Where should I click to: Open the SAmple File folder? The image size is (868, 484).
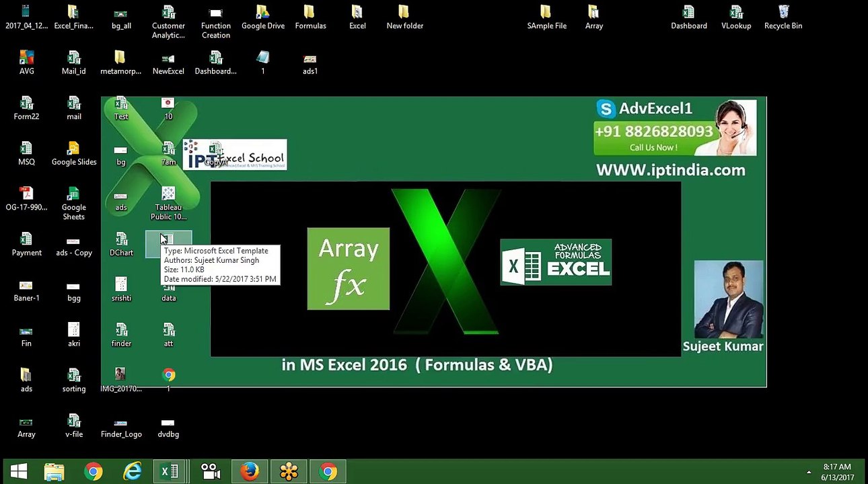(546, 17)
